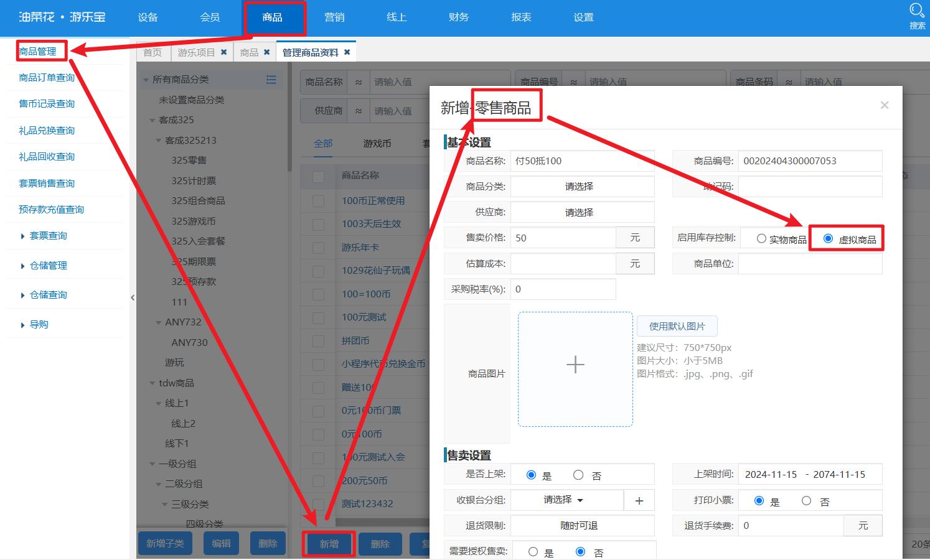The image size is (930, 560).
Task: Click the search magnifier icon
Action: [917, 11]
